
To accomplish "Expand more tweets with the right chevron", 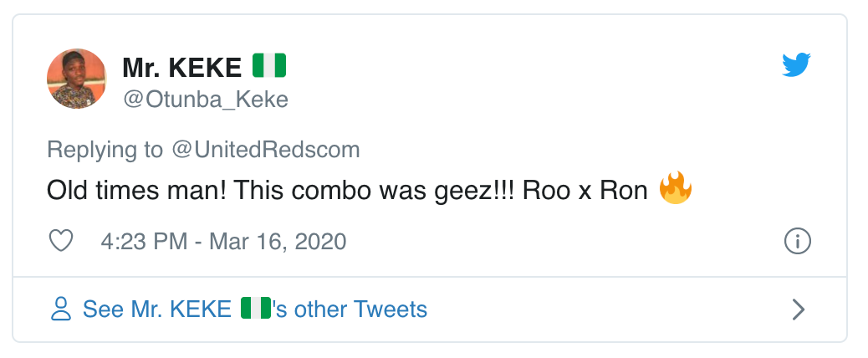I will pos(798,309).
